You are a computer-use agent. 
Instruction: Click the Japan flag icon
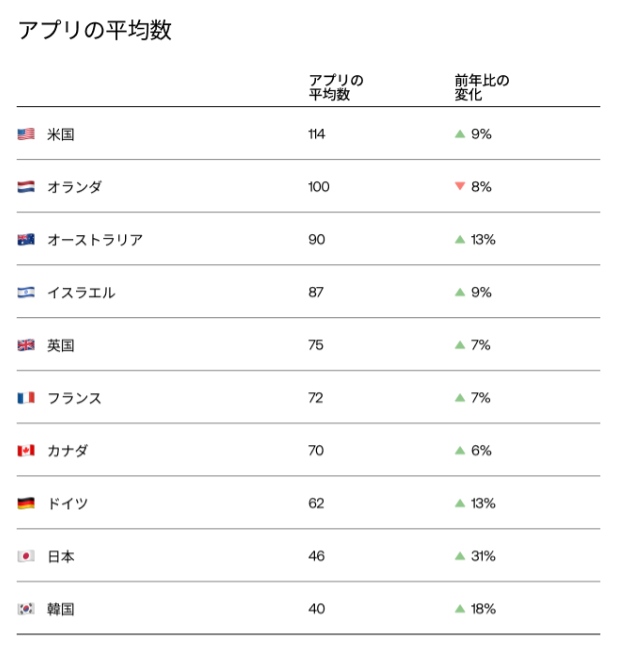pyautogui.click(x=26, y=556)
